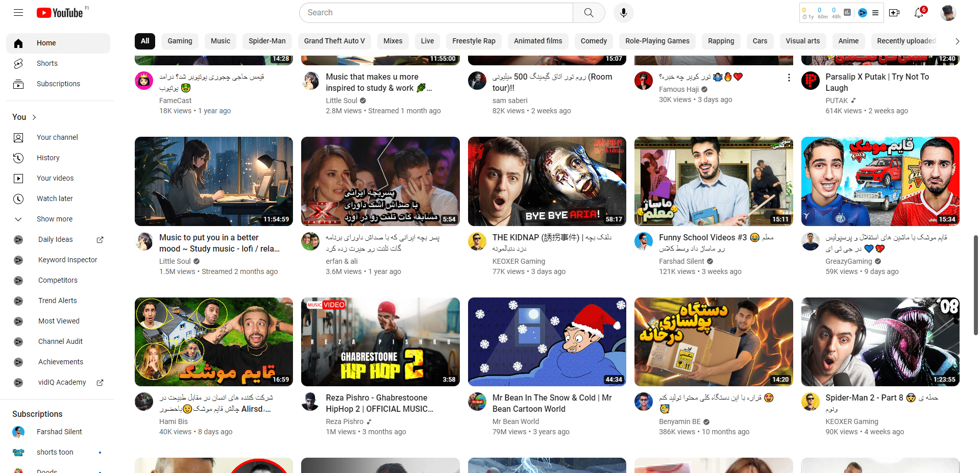Open the Create video camera icon
Screen dimensions: 980x473
click(x=894, y=13)
